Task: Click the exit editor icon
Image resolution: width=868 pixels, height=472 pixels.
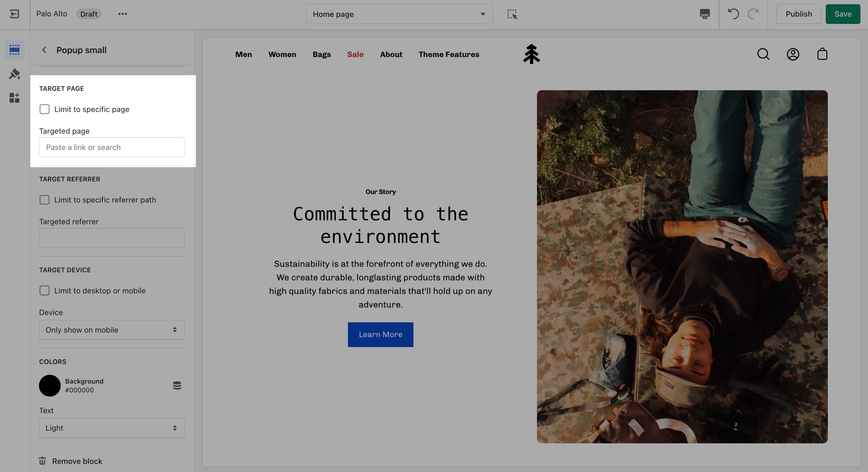Action: click(x=14, y=14)
